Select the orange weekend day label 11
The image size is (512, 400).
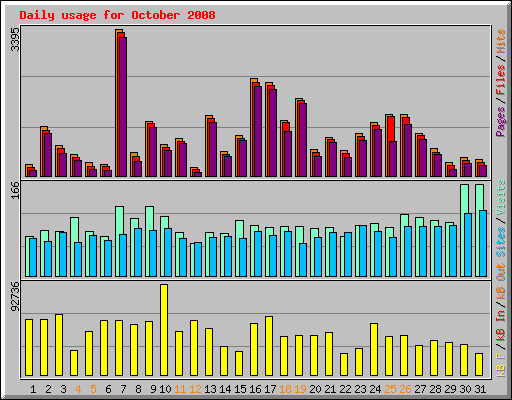(180, 389)
